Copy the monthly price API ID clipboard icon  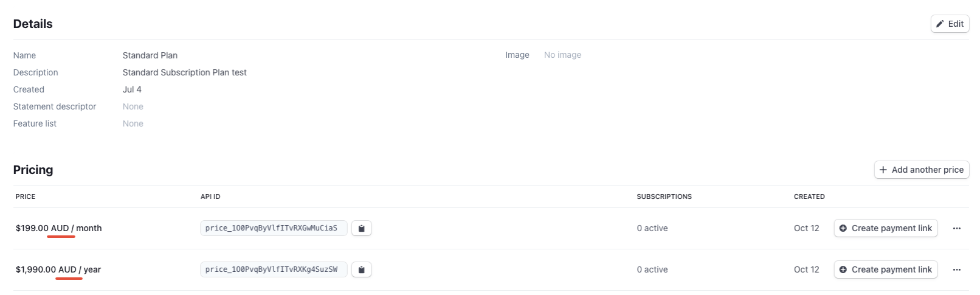[x=361, y=228]
